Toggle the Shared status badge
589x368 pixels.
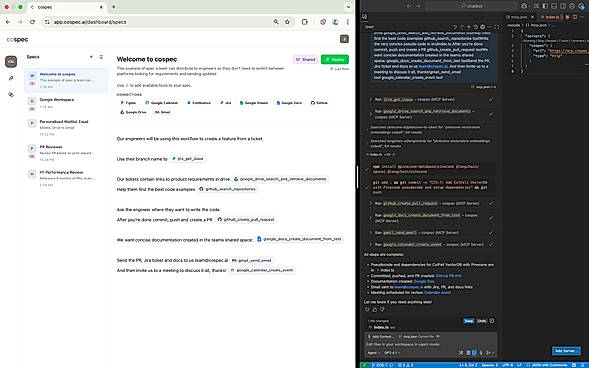(306, 59)
